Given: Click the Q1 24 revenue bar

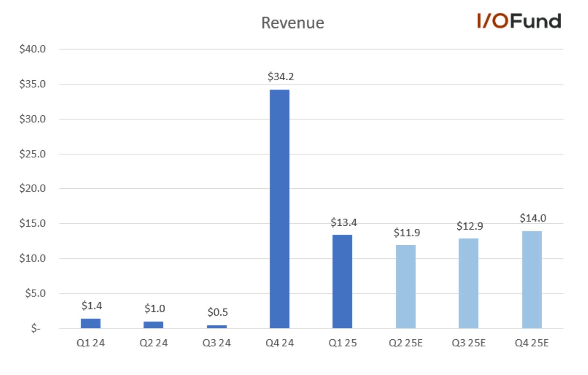Looking at the screenshot, I should [x=90, y=323].
